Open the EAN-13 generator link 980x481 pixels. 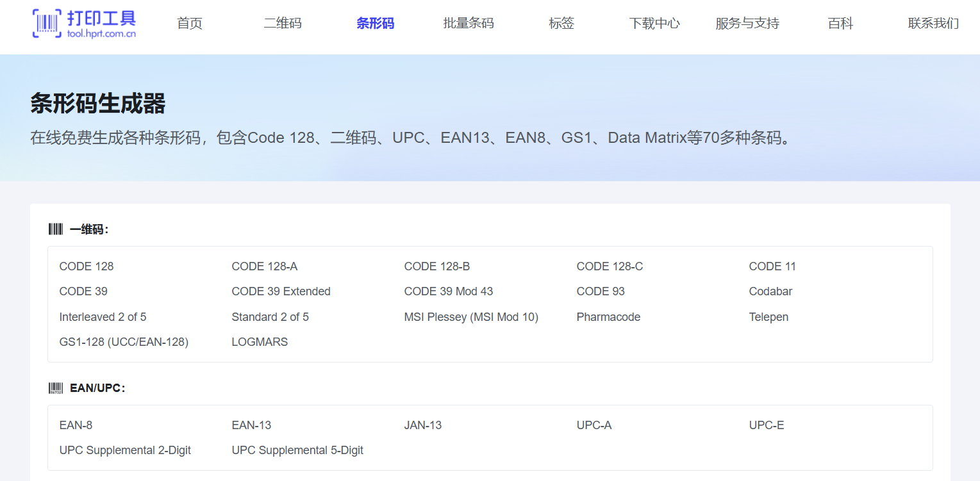click(251, 425)
